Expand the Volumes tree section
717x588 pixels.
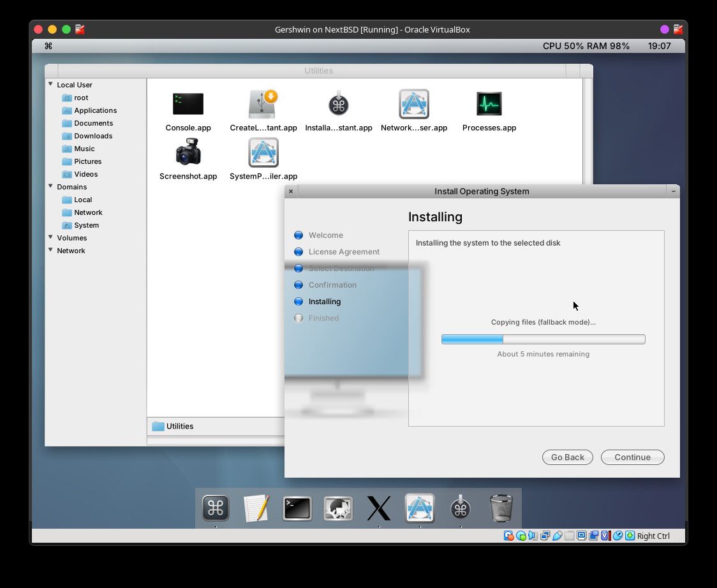point(50,237)
